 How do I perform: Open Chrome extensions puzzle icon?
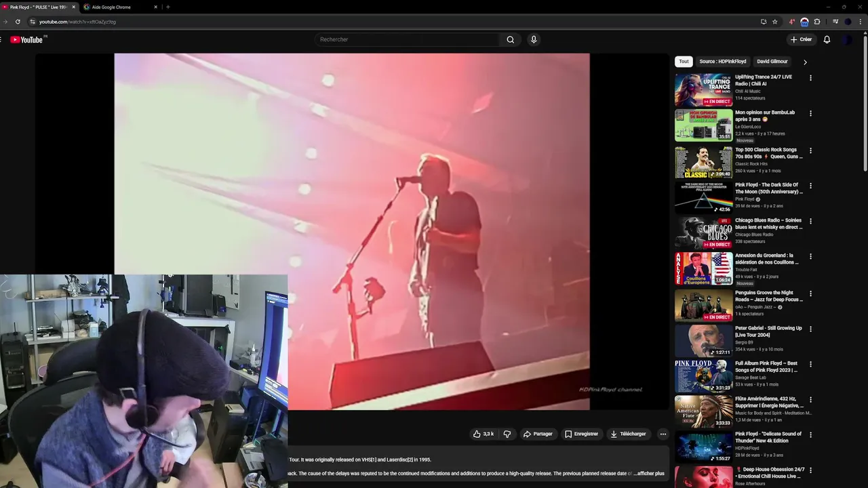pyautogui.click(x=817, y=22)
